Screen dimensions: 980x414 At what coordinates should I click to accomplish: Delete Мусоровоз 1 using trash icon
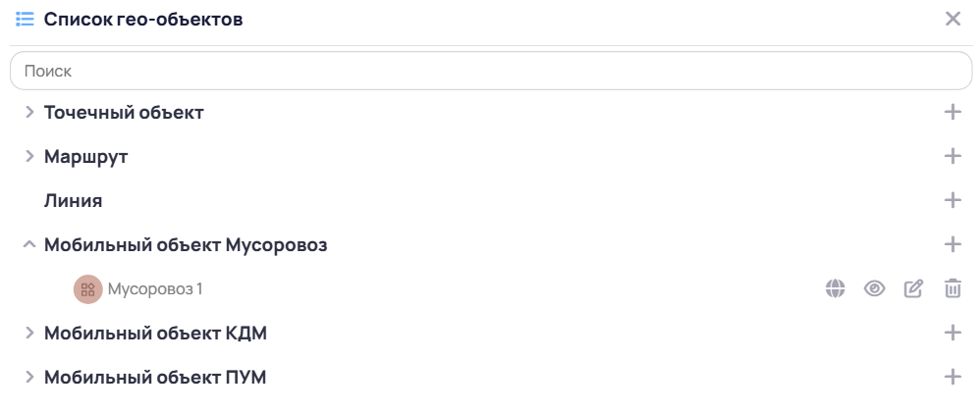point(953,288)
